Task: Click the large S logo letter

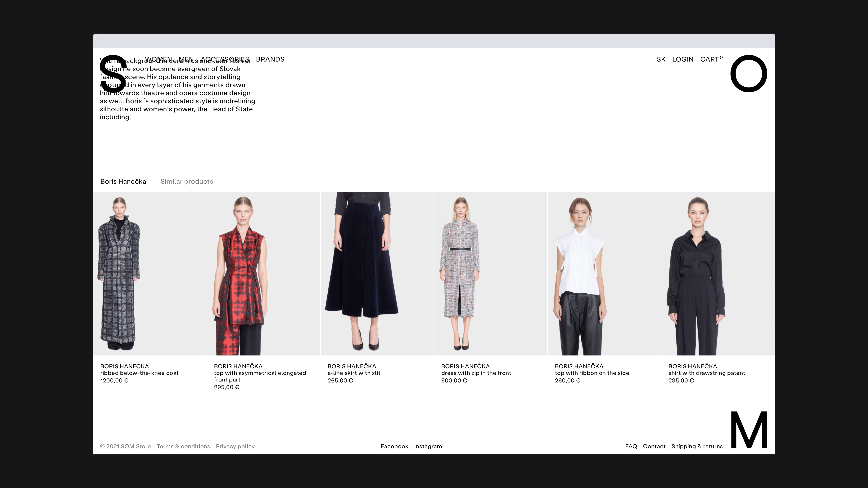Action: pos(113,74)
